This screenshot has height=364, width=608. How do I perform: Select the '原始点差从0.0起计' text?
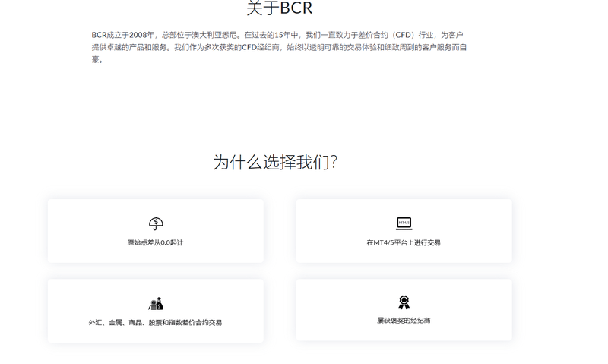click(156, 242)
